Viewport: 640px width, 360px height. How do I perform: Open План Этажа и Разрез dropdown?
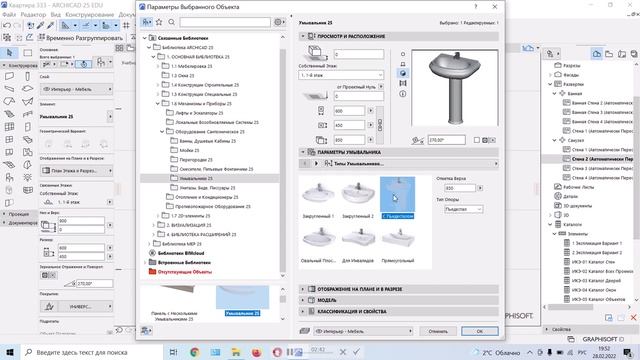point(76,171)
